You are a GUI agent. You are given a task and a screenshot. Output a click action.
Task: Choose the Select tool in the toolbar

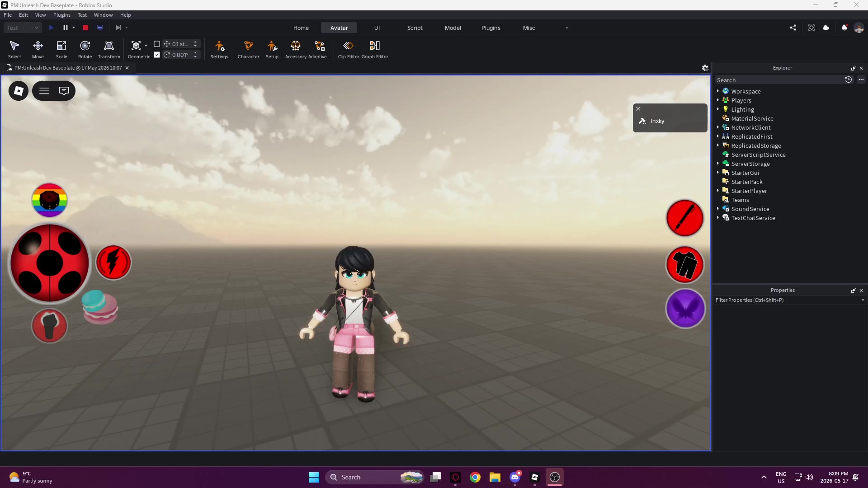[14, 50]
